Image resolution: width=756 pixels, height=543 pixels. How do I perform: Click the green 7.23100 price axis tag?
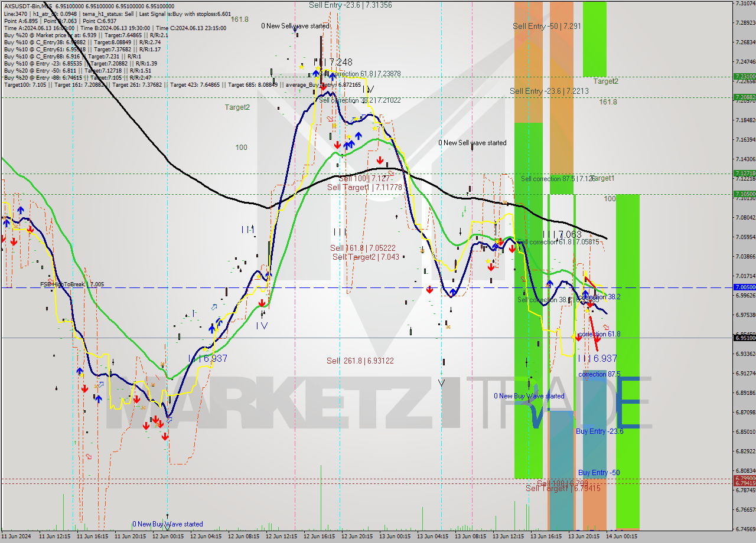point(744,77)
